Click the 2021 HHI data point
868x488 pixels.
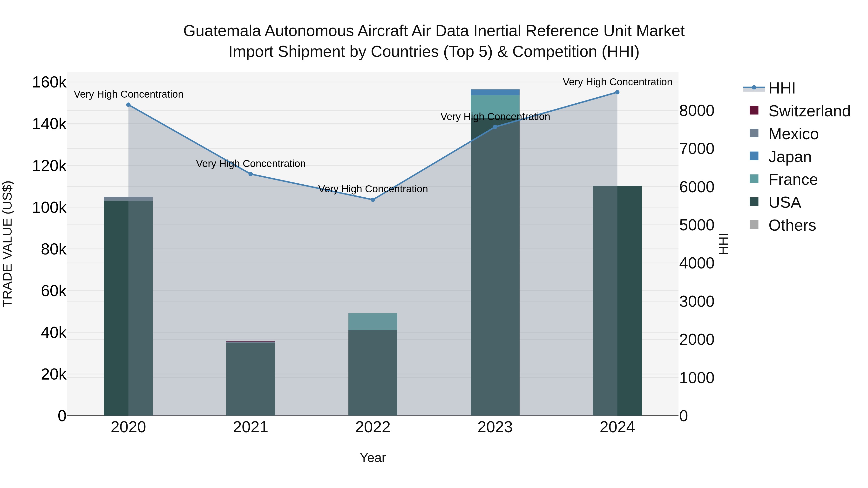[251, 174]
